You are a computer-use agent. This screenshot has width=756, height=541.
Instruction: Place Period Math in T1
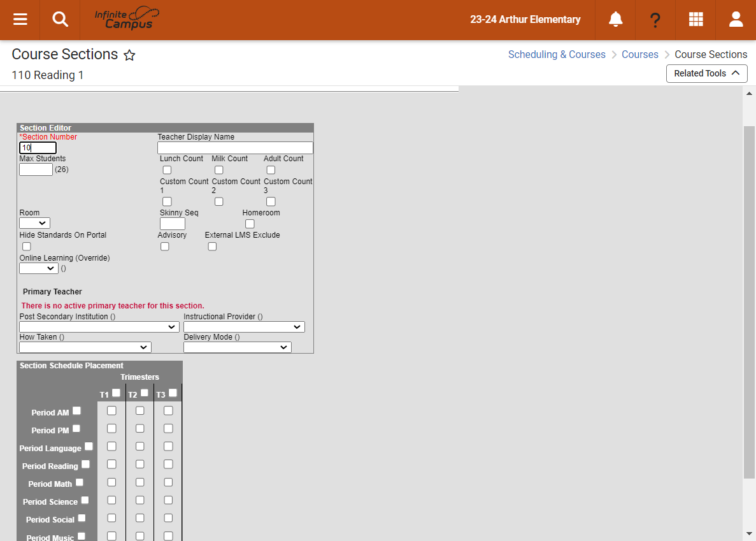pyautogui.click(x=111, y=482)
